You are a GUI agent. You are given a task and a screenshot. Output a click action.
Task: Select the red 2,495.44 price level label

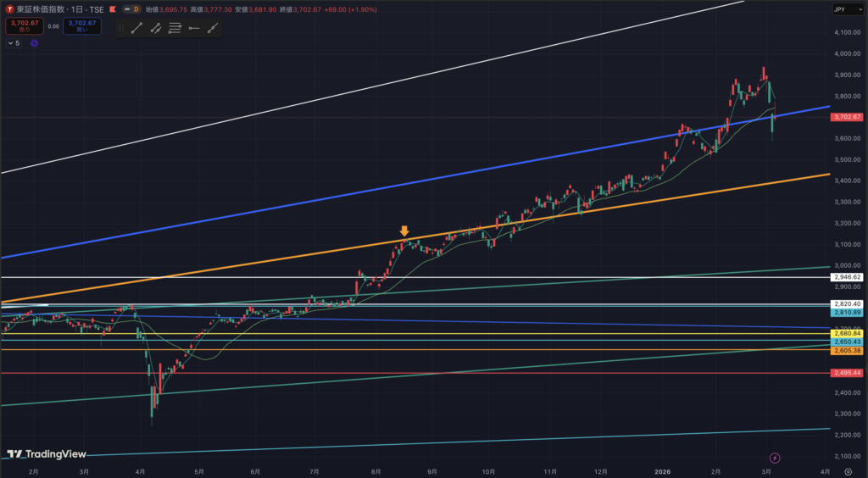(848, 373)
